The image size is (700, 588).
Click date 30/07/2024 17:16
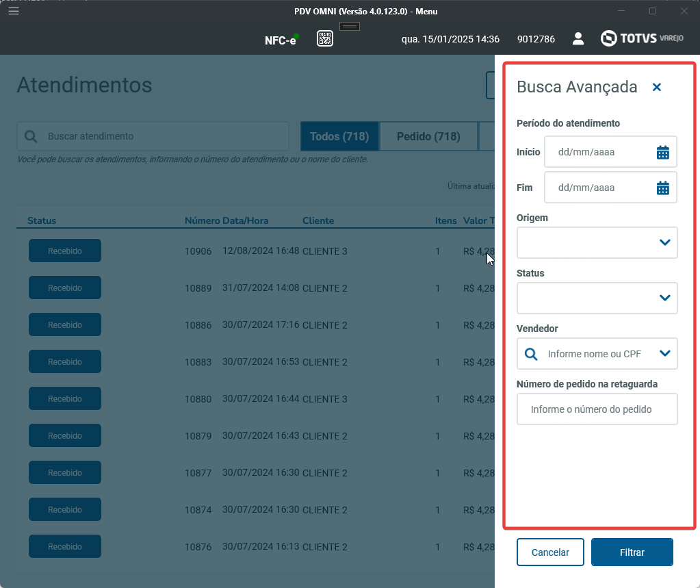(x=261, y=324)
